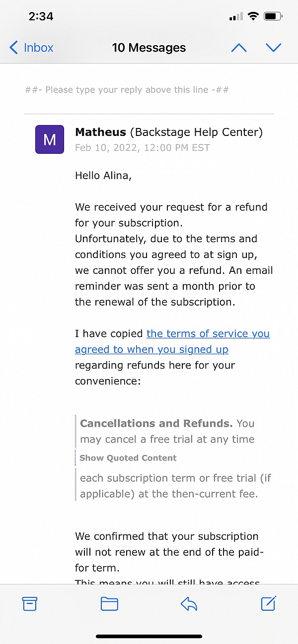Go back to Inbox
Viewport: 298px width, 644px height.
pos(32,48)
